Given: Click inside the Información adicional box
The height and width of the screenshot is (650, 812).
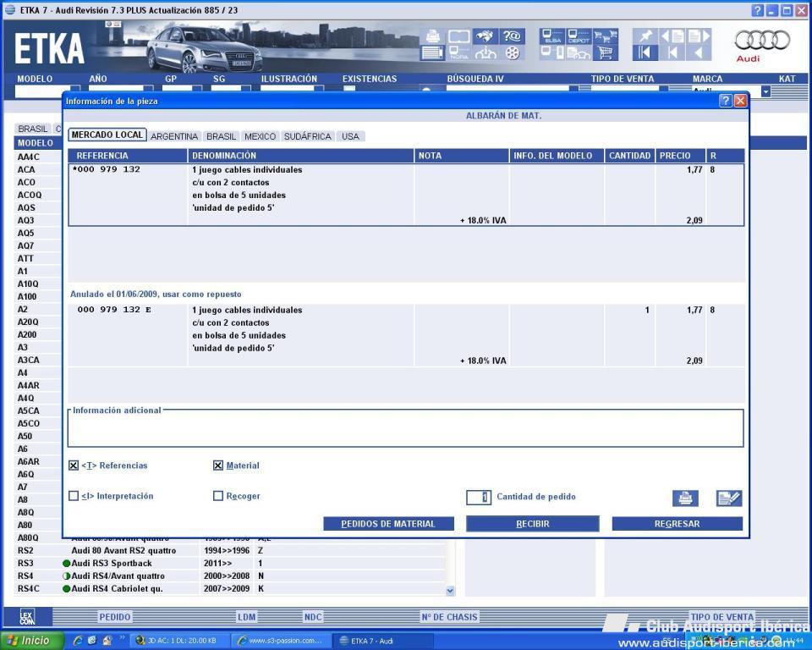Looking at the screenshot, I should (x=405, y=430).
